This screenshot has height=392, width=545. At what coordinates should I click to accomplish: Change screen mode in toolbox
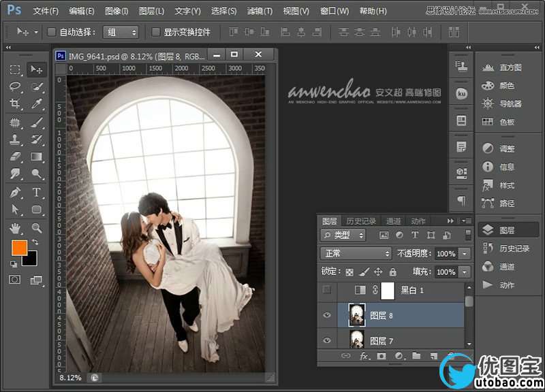click(x=36, y=280)
